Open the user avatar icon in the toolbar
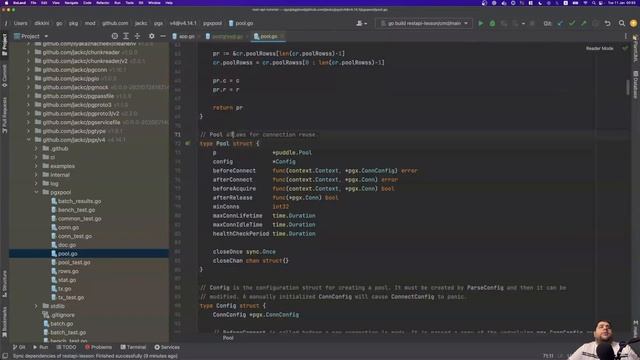 click(633, 24)
